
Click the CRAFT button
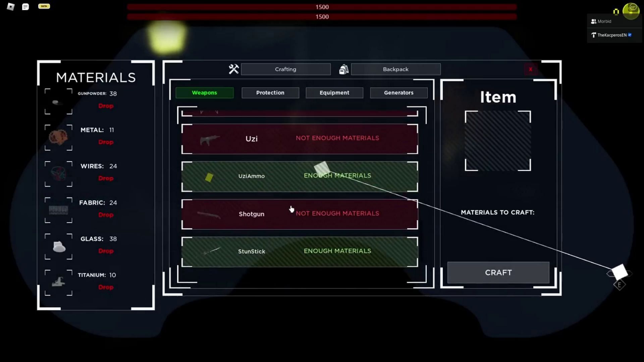point(498,272)
